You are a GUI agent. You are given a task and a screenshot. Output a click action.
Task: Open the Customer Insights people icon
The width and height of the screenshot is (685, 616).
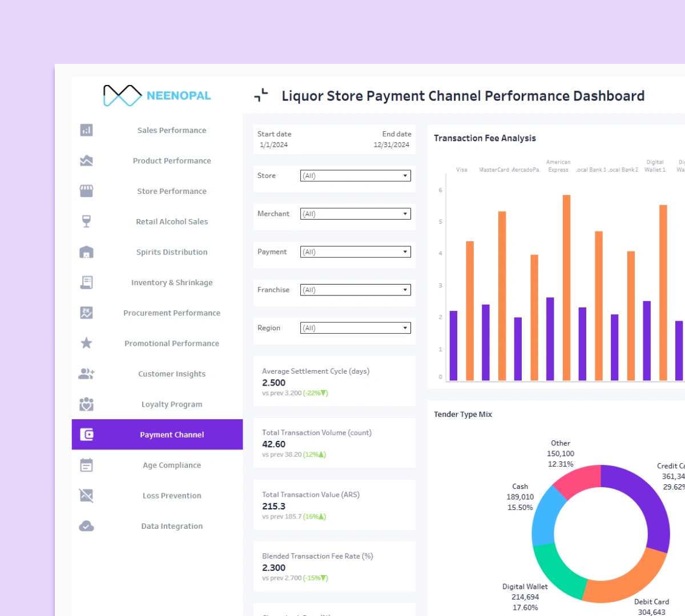click(86, 374)
